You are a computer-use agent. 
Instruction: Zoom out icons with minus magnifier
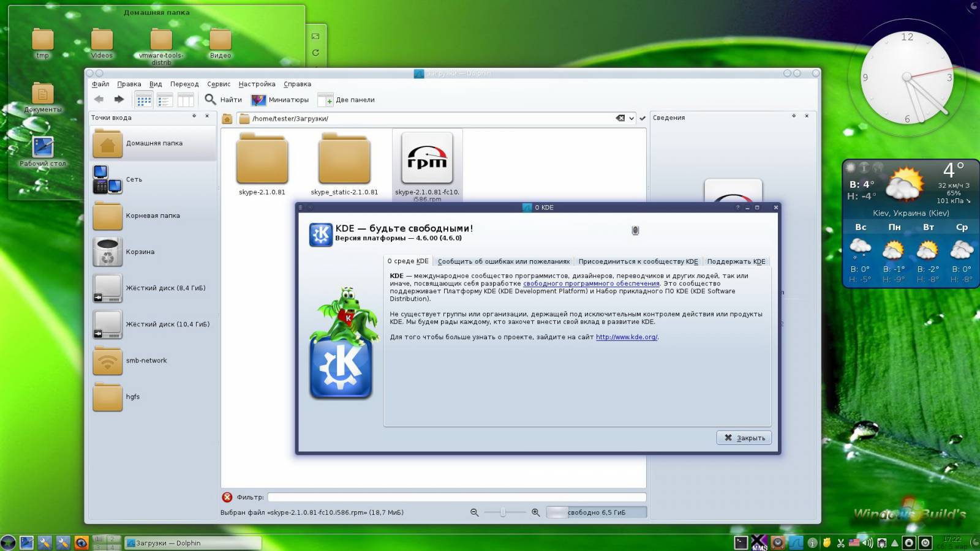click(474, 512)
